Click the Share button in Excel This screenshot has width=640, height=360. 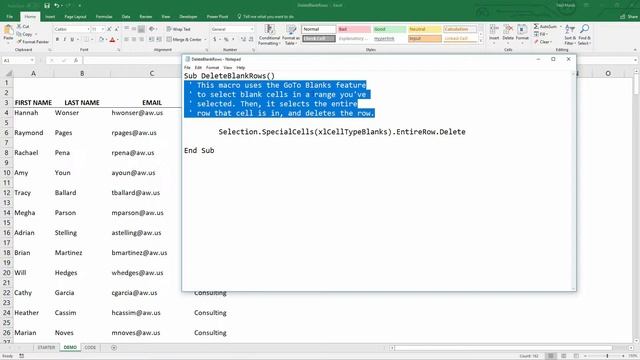pos(629,17)
